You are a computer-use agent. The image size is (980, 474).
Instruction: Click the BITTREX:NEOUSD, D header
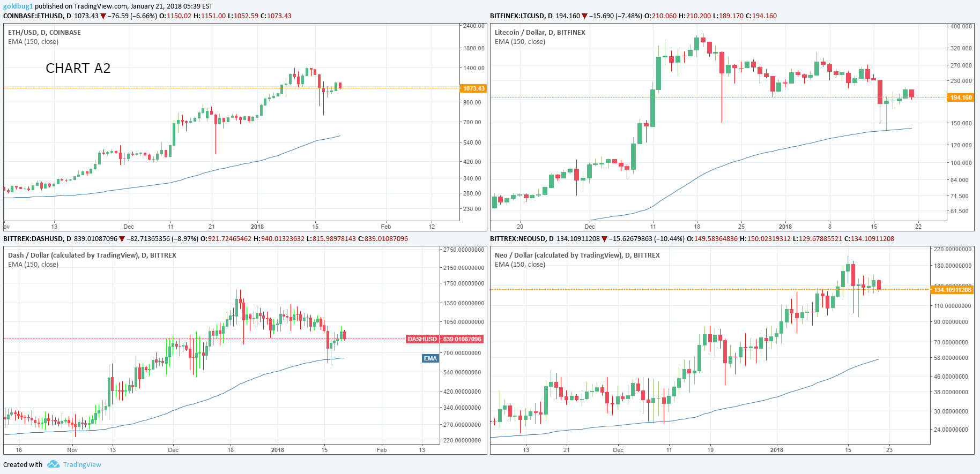522,238
